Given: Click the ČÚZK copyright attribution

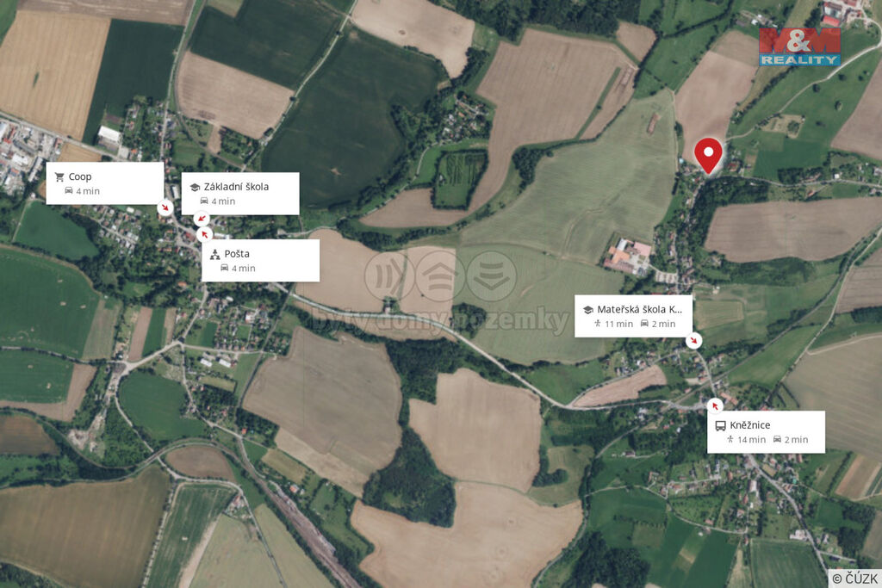Looking at the screenshot, I should 855,579.
